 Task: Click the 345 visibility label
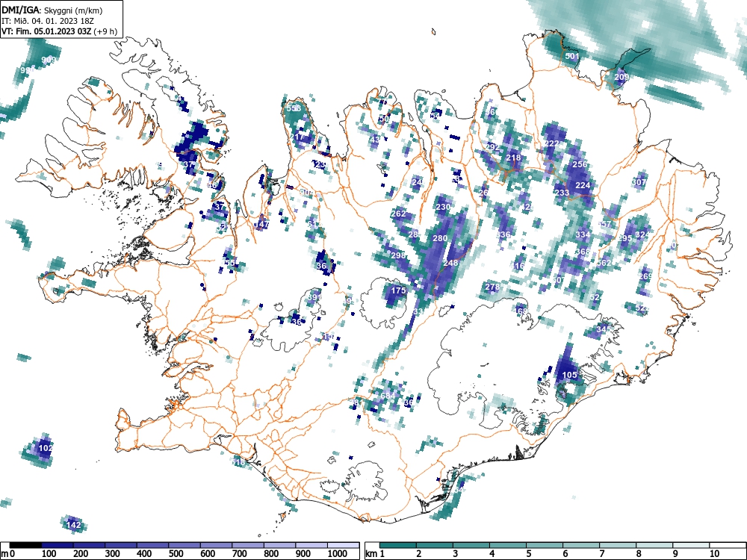pyautogui.click(x=604, y=329)
